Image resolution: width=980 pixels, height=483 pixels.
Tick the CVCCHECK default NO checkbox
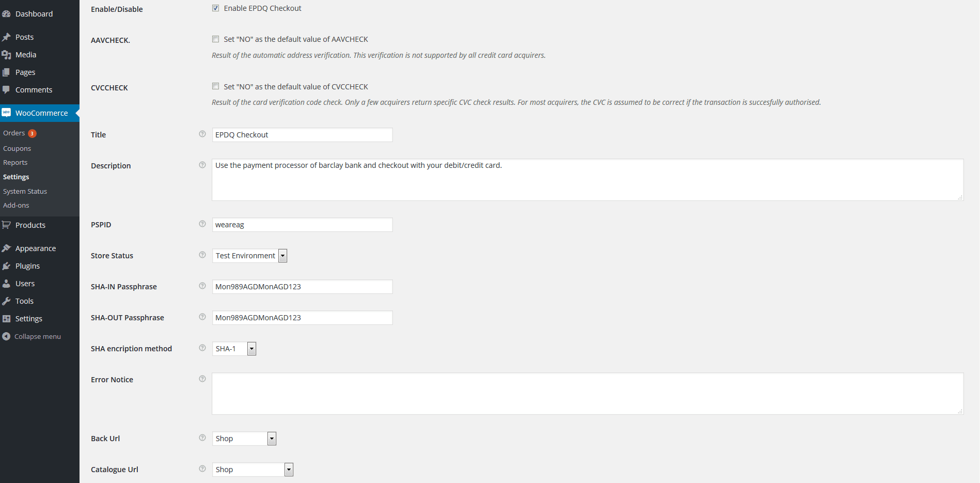[x=215, y=86]
